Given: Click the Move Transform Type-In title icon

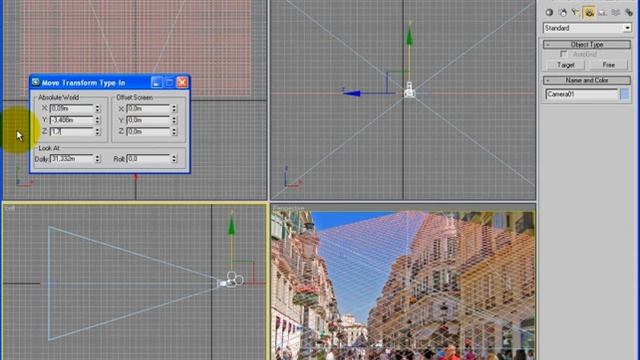Looking at the screenshot, I should point(36,82).
